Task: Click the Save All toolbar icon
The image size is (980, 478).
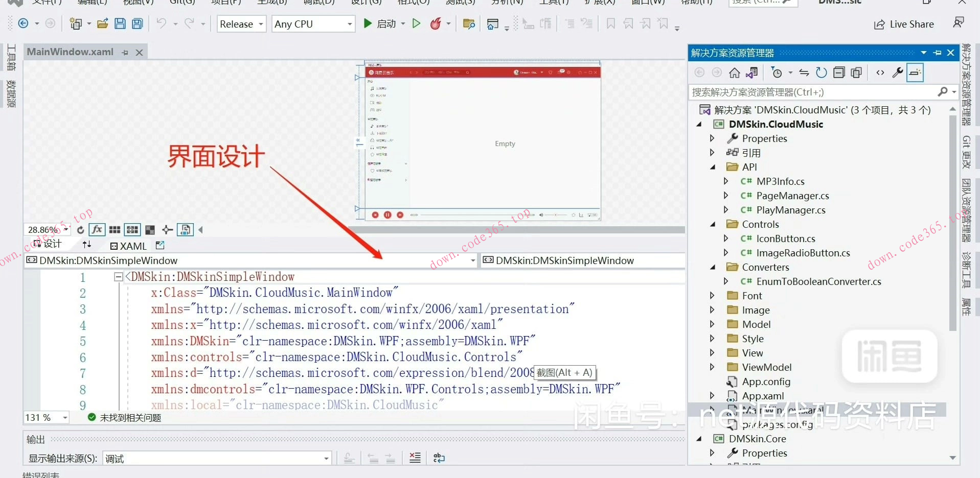Action: tap(138, 23)
